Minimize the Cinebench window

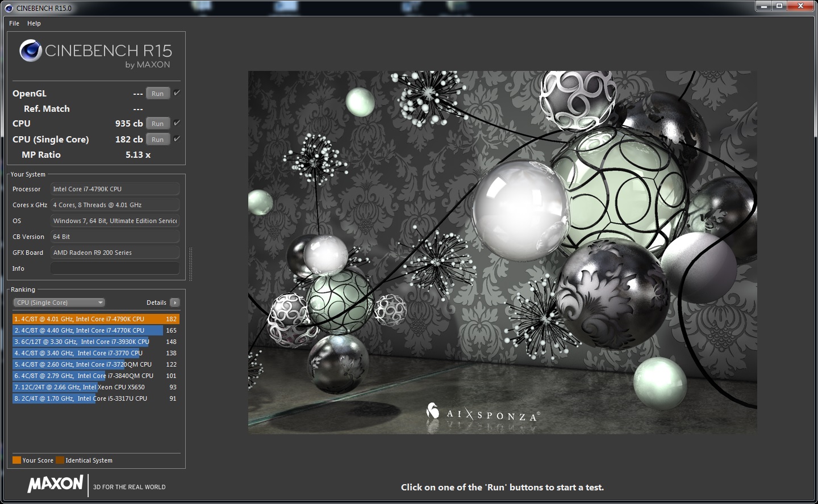click(x=763, y=6)
